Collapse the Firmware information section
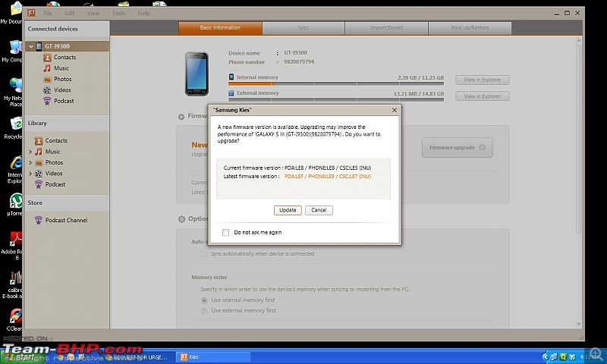This screenshot has width=607, height=364. click(x=181, y=117)
